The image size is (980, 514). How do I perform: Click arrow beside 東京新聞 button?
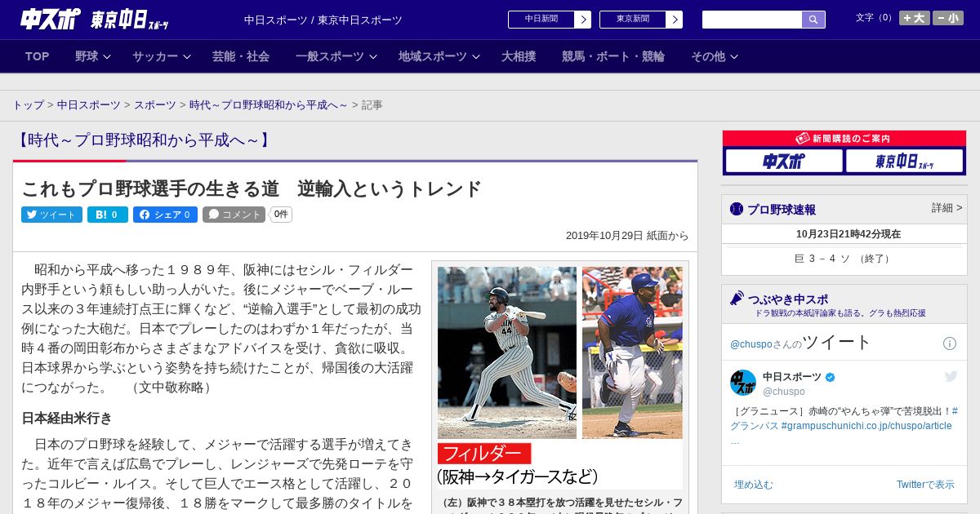coord(675,20)
